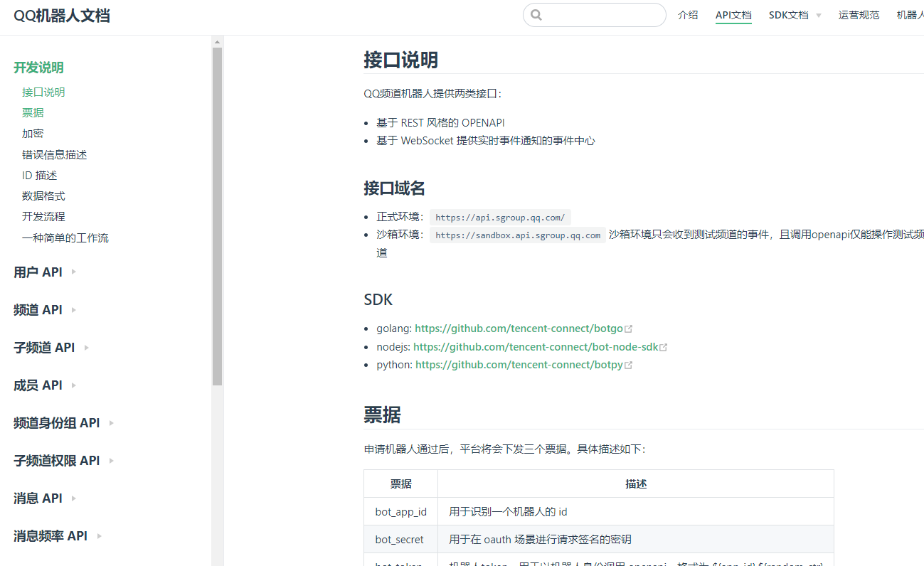Open 子频道权限 API sidebar group

click(57, 460)
